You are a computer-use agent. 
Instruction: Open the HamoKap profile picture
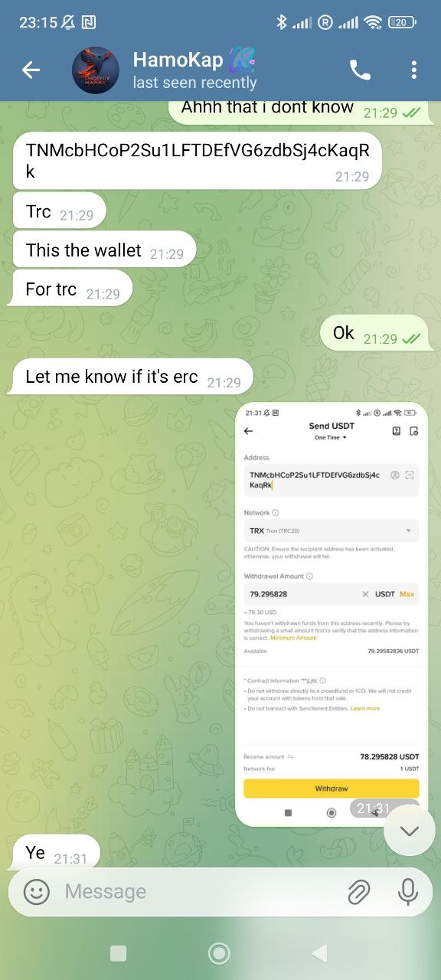coord(96,70)
